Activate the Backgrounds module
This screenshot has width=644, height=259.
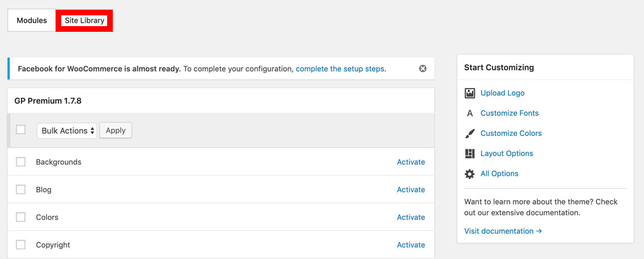pos(410,162)
